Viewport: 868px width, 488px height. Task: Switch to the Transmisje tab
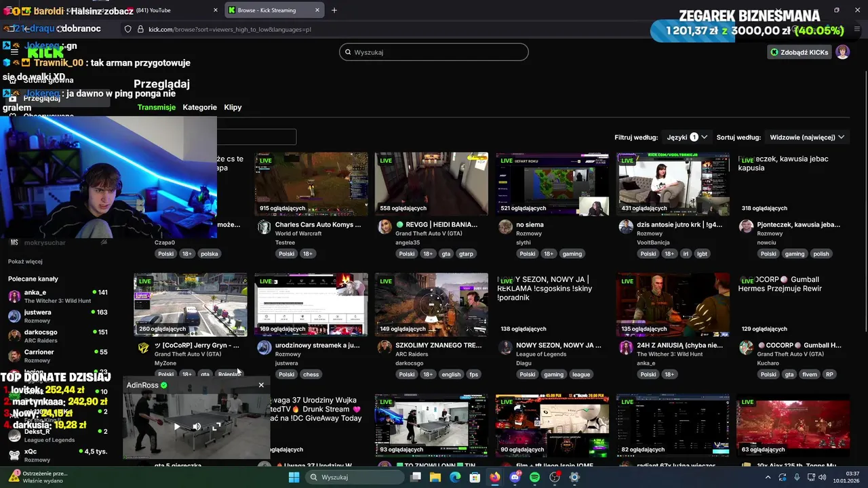[x=157, y=107]
